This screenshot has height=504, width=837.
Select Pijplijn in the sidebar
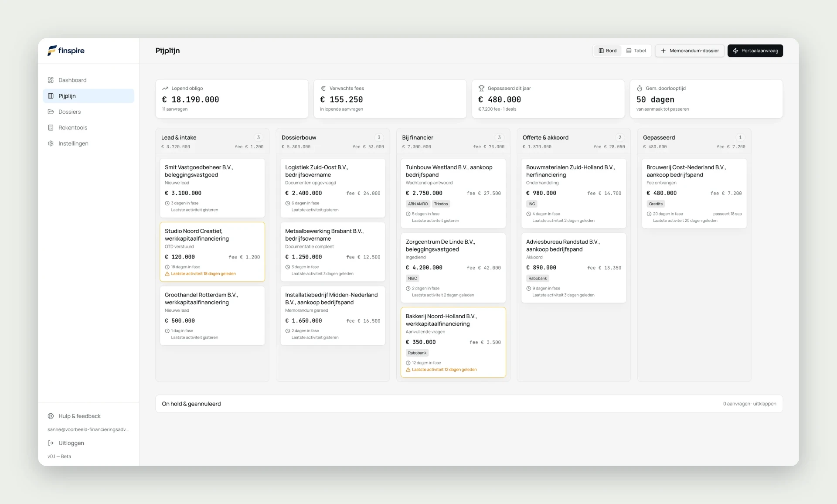tap(88, 96)
